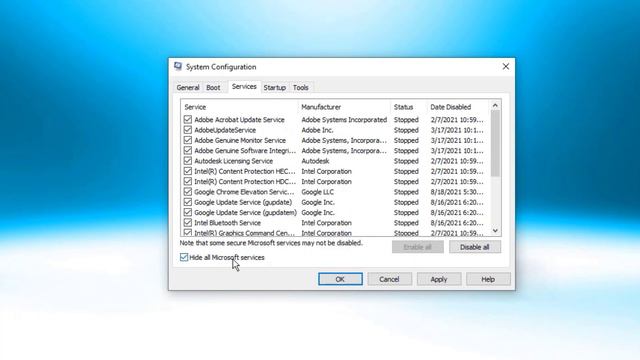Uncheck Intel Bluetooth Service checkbox
This screenshot has height=360, width=640.
tap(188, 223)
